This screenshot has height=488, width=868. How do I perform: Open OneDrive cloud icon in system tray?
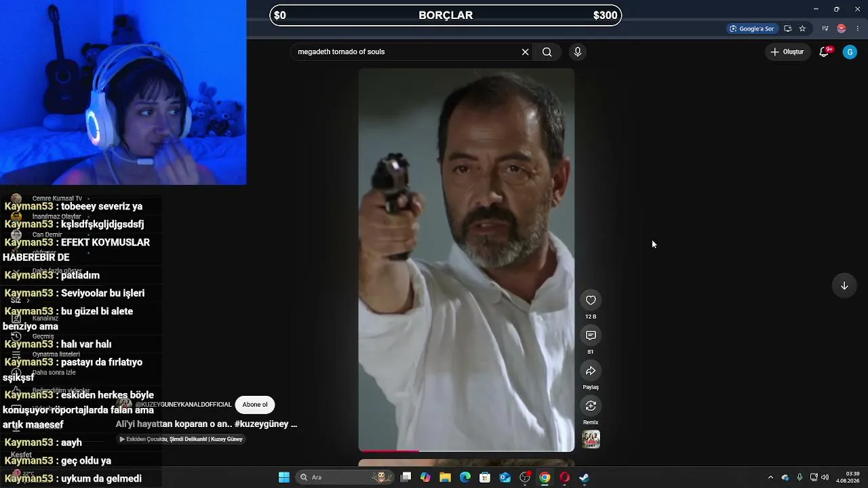click(x=785, y=477)
